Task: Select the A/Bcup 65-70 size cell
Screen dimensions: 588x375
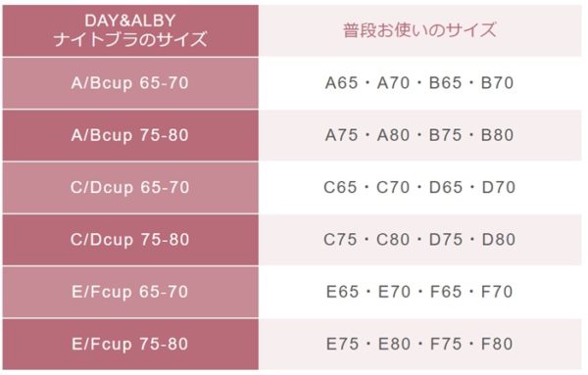Action: pos(130,83)
